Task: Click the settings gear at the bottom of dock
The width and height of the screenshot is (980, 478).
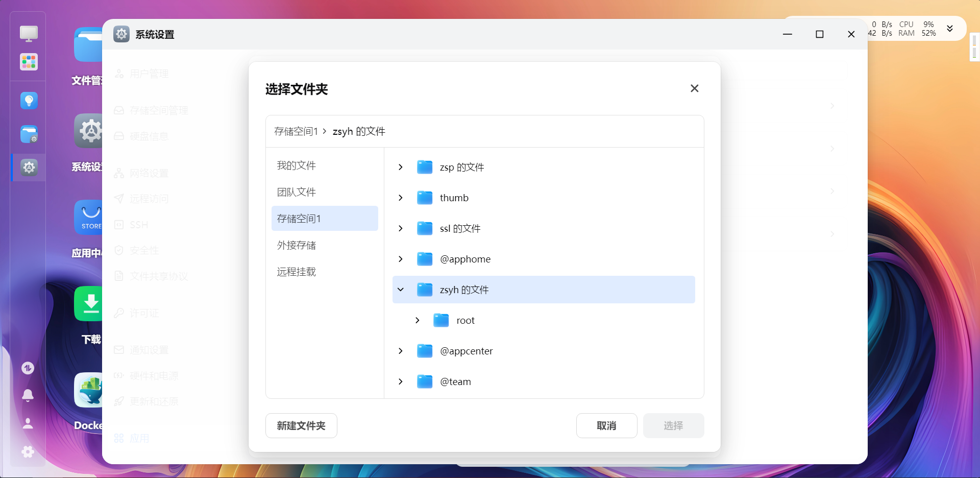Action: pyautogui.click(x=27, y=452)
